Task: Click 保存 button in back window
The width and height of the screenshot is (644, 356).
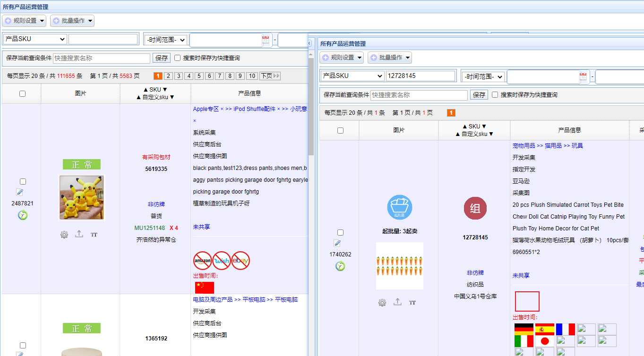Action: (x=162, y=58)
